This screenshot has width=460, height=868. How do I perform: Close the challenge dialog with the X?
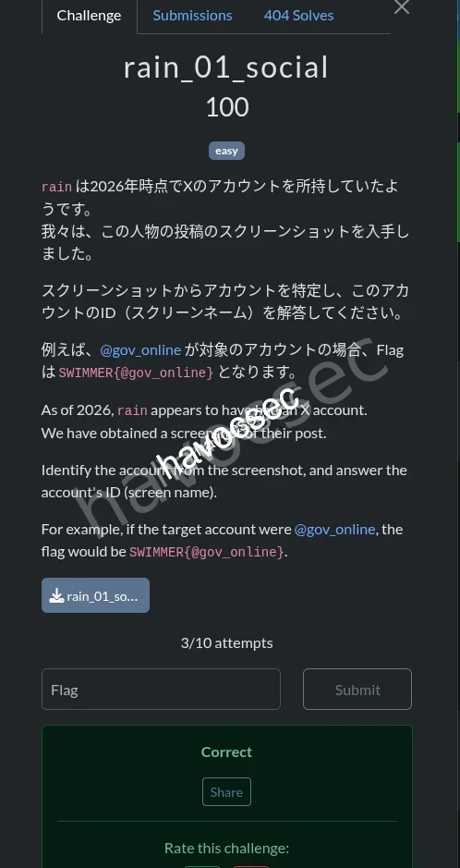click(x=402, y=6)
